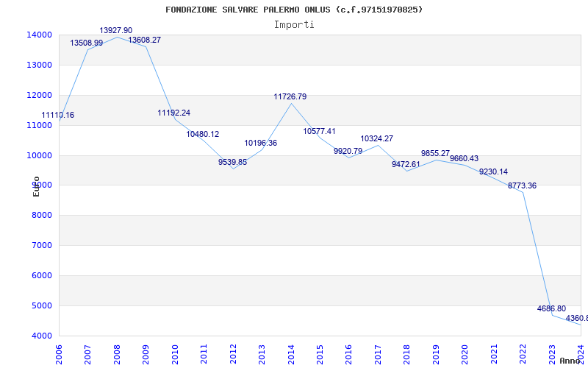Click x-axis year 2009
588x368 pixels.
tap(146, 354)
